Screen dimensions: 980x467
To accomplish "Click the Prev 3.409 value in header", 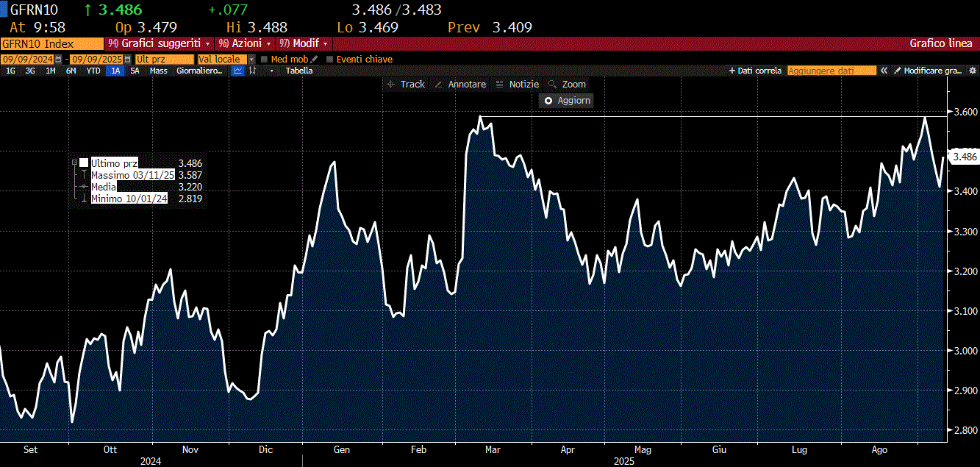I will (x=490, y=27).
